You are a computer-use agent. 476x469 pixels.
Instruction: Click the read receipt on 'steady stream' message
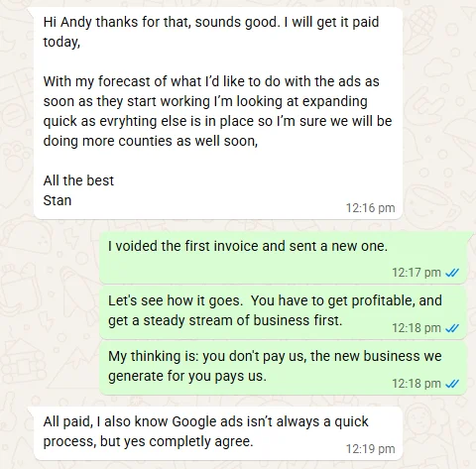452,328
